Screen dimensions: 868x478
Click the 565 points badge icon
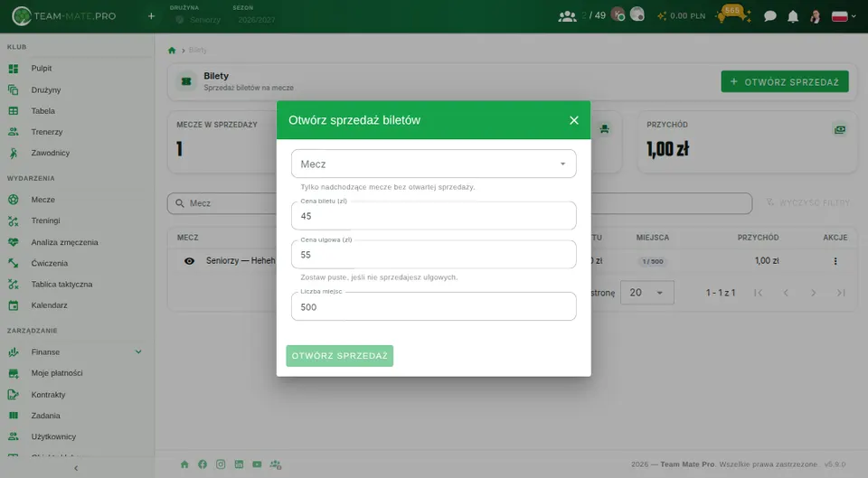pyautogui.click(x=732, y=14)
